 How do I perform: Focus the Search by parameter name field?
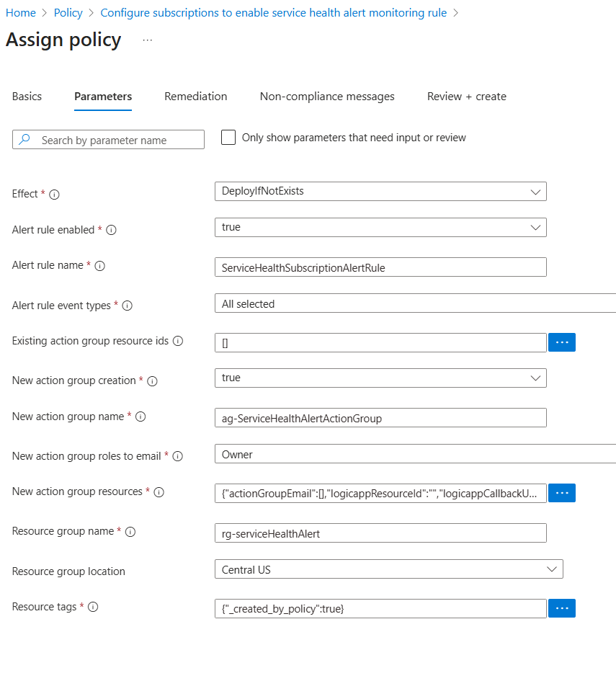click(115, 140)
